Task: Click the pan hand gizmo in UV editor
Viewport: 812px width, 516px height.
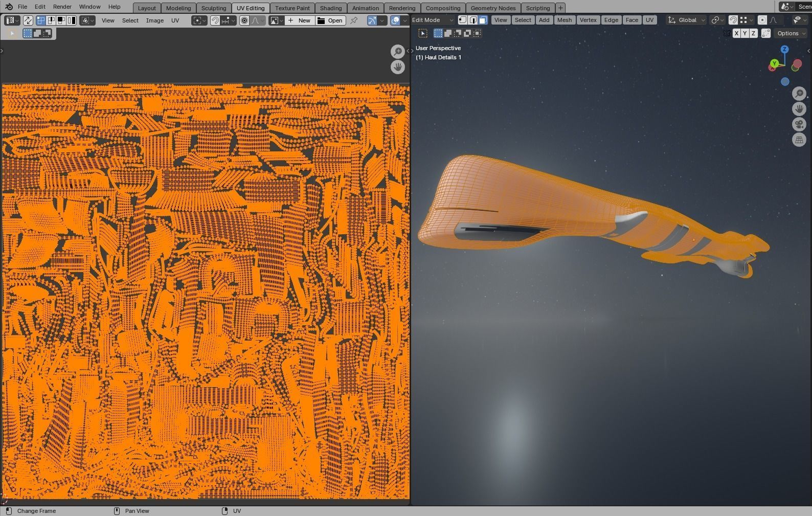Action: (x=398, y=67)
